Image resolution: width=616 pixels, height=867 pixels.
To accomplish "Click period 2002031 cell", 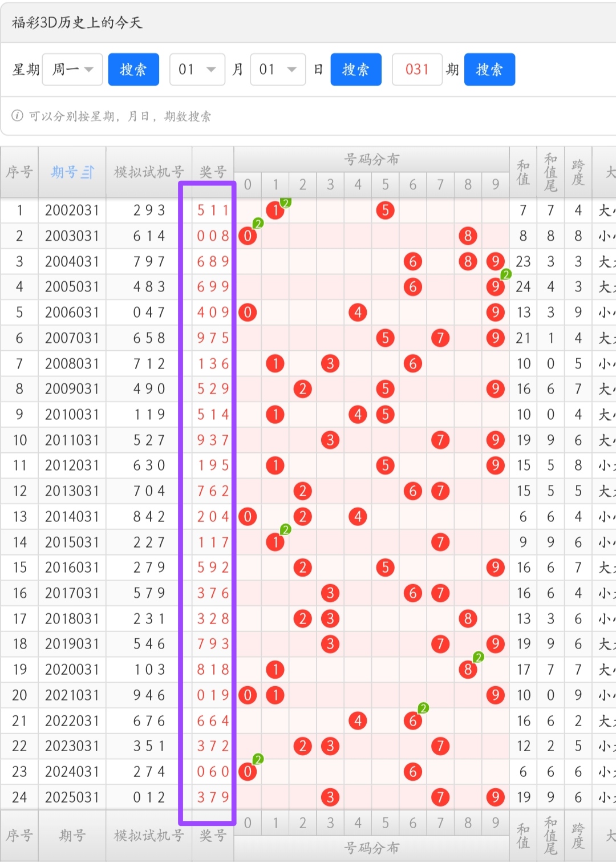I will 72,210.
